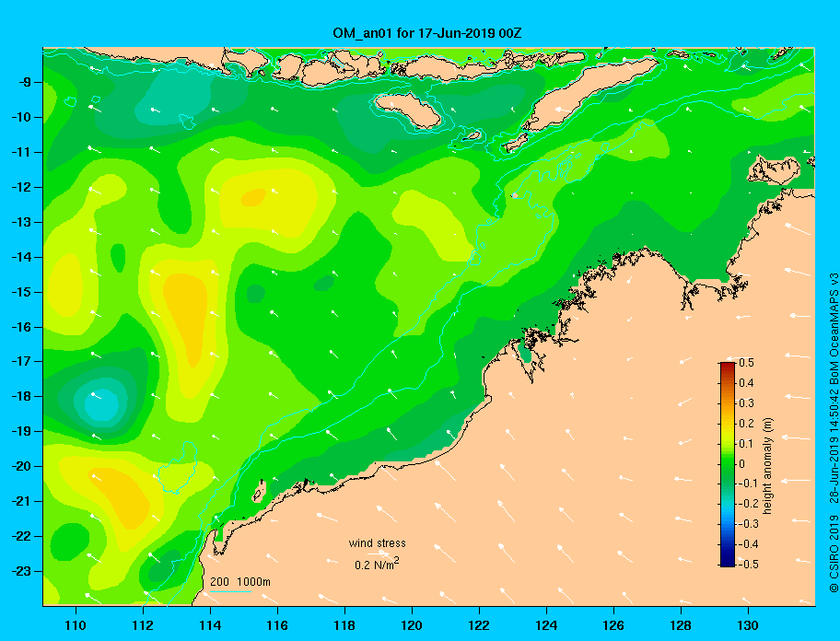
Task: Click the latitude label '-14'
Action: click(x=20, y=257)
